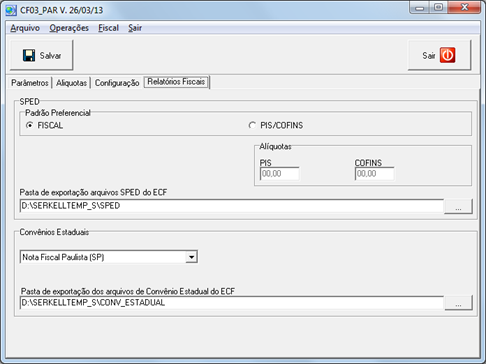
Task: Browse for Convênio Estadual export folder button
Action: point(458,303)
